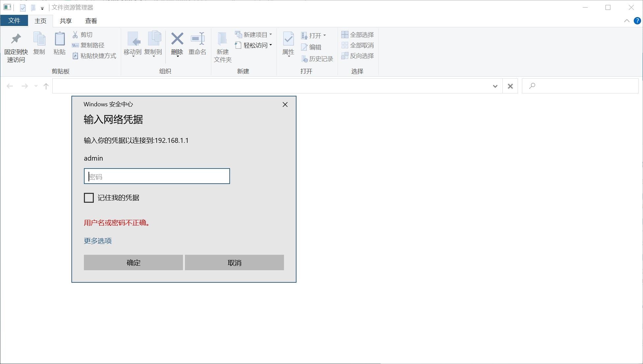Open the History record icon

(304, 59)
